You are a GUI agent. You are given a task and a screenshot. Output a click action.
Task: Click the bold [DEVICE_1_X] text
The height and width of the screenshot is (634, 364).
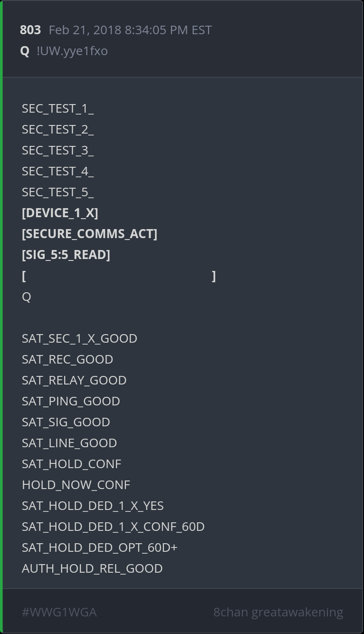click(x=60, y=213)
